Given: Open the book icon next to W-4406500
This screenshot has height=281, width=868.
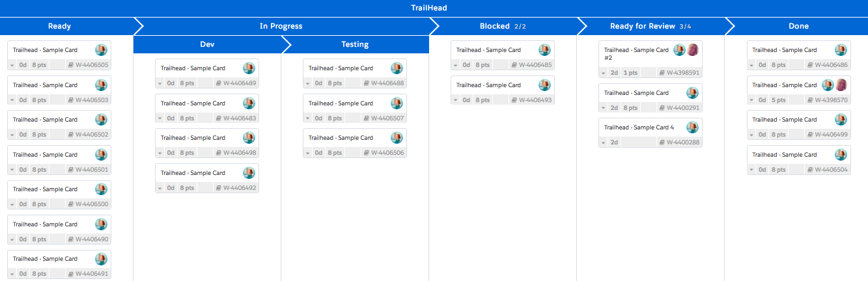Looking at the screenshot, I should tap(71, 204).
